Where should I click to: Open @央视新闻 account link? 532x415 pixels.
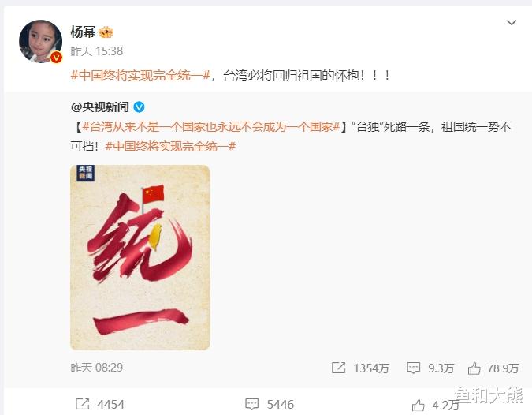[100, 107]
